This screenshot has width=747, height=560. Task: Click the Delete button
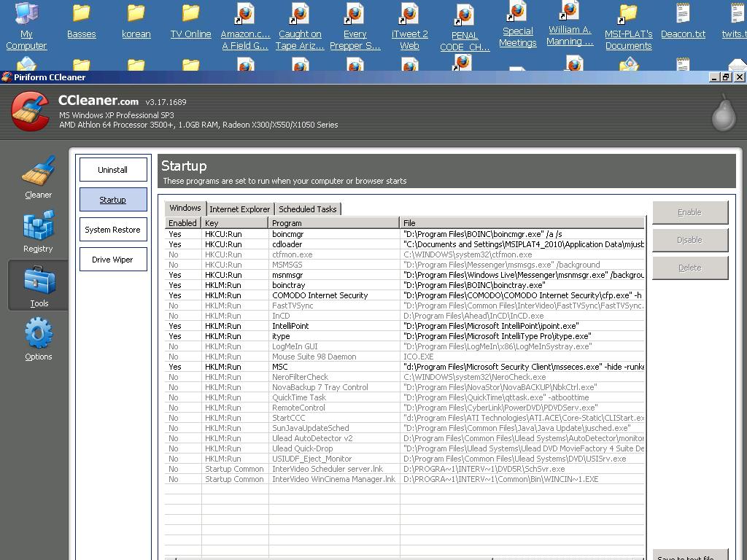point(690,268)
